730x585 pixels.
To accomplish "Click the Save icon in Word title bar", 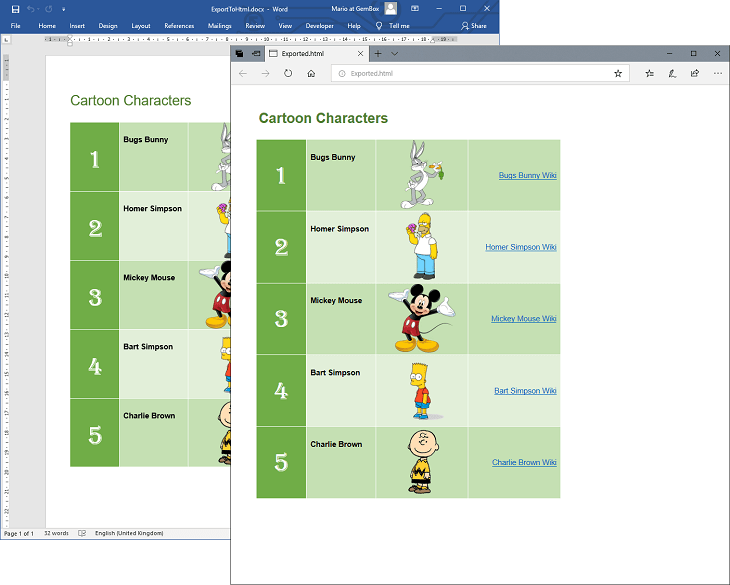I will (x=15, y=8).
